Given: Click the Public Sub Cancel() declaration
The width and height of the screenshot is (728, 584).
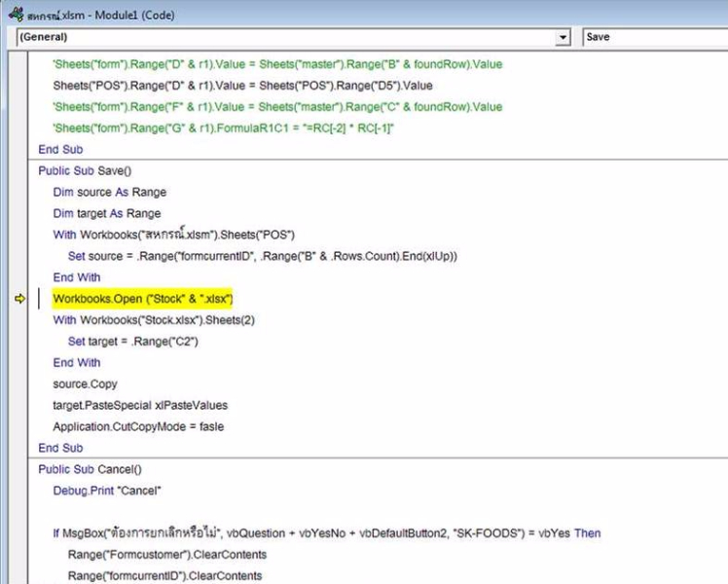Looking at the screenshot, I should click(90, 469).
